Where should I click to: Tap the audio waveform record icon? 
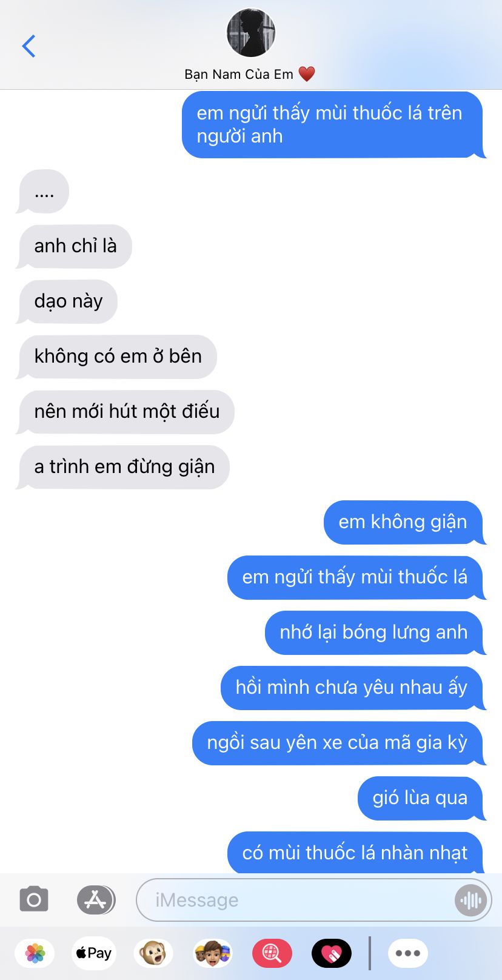pos(471,901)
